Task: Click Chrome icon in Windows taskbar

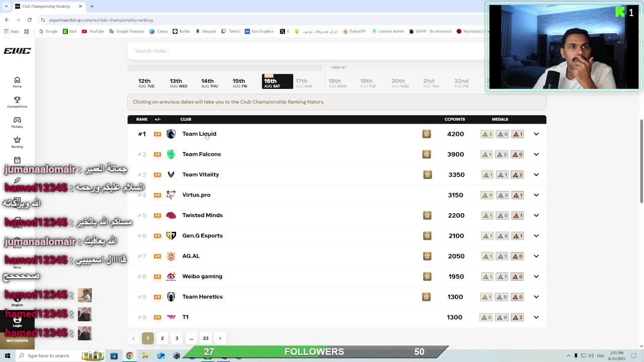Action: [x=130, y=356]
